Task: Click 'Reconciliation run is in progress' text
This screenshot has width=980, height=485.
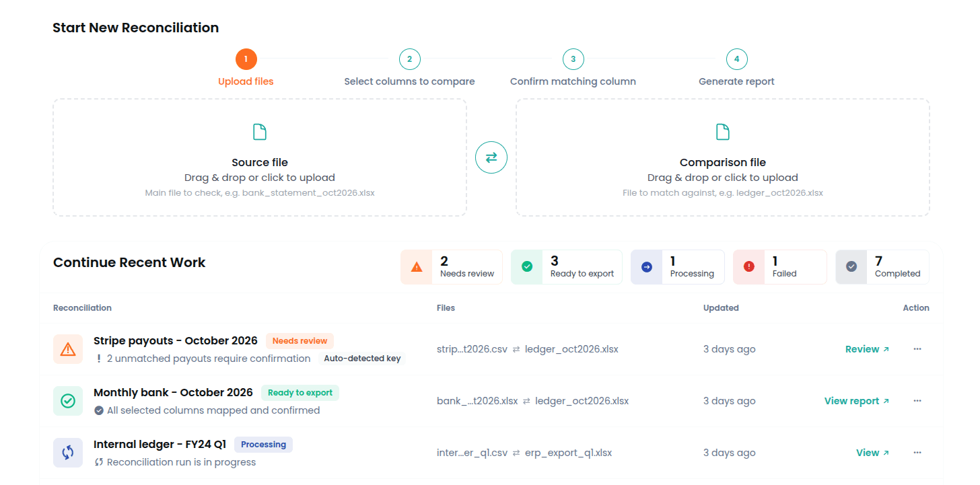Action: (181, 462)
